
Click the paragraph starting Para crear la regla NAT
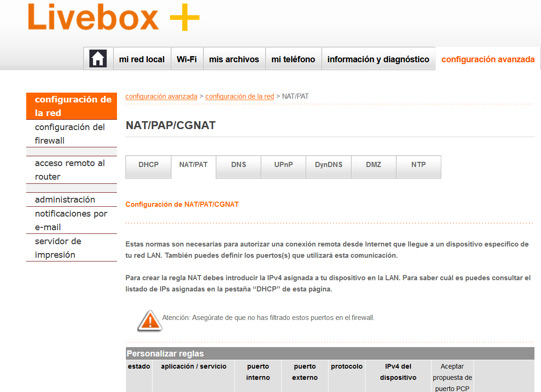pyautogui.click(x=328, y=283)
